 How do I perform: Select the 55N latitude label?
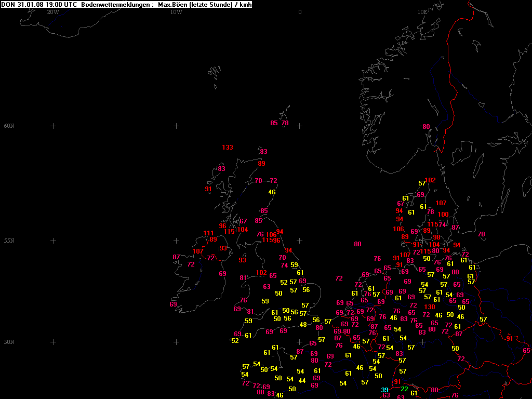click(x=9, y=241)
